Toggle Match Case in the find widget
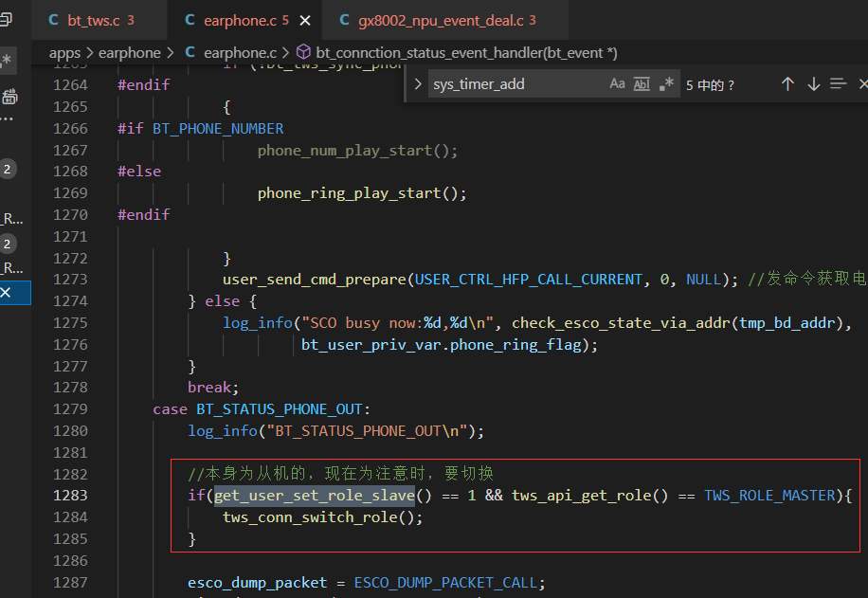This screenshot has height=598, width=868. pyautogui.click(x=617, y=84)
